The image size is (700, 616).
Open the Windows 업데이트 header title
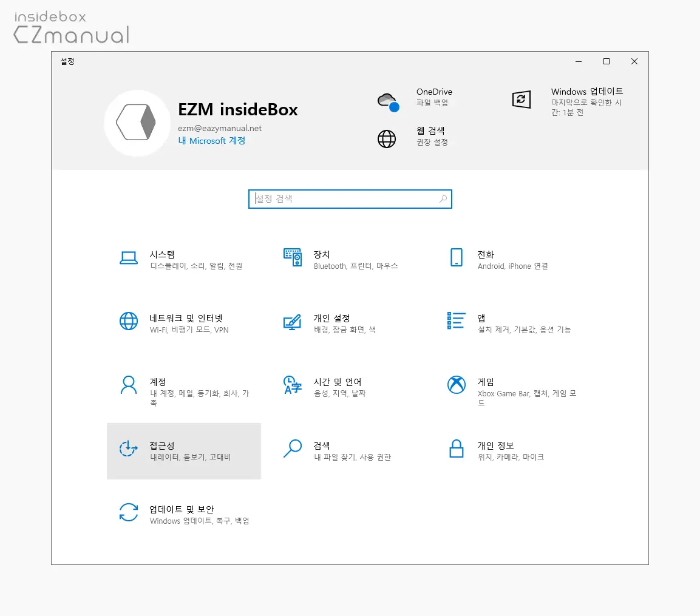586,92
